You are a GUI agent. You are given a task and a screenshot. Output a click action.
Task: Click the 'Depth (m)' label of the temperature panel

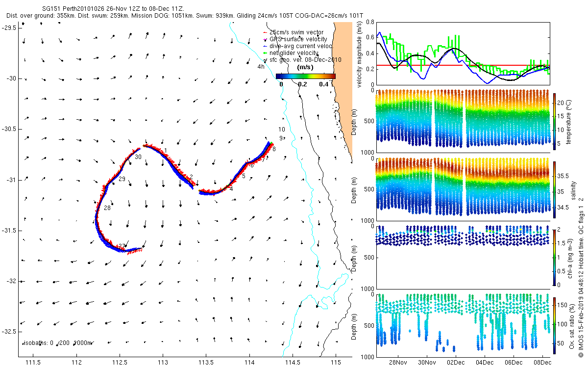pos(355,121)
